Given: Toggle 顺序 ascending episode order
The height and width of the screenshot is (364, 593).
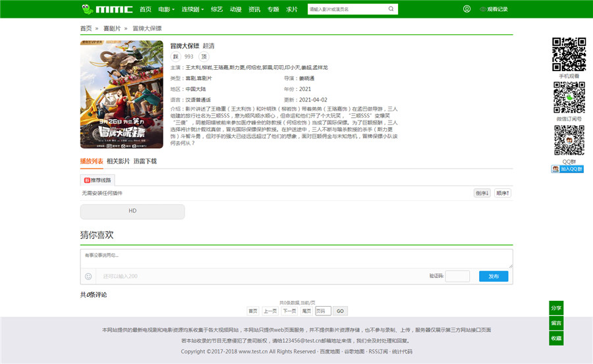Looking at the screenshot, I should click(x=503, y=193).
